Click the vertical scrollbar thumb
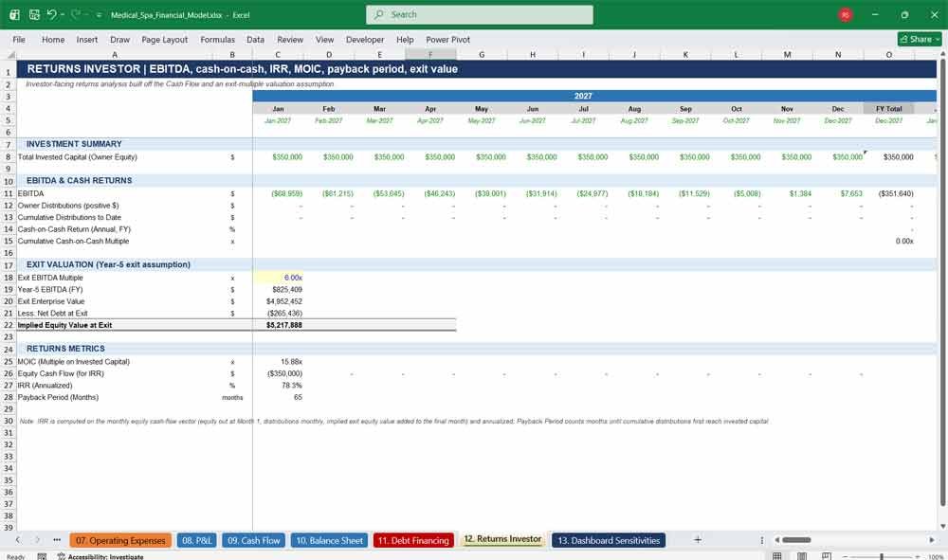948x560 pixels. click(x=942, y=282)
